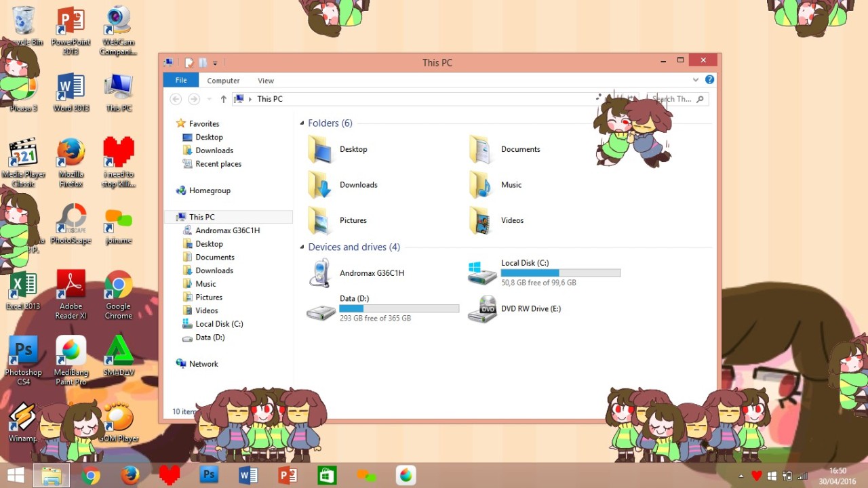Launch PhotoScape desktop shortcut

click(x=71, y=224)
